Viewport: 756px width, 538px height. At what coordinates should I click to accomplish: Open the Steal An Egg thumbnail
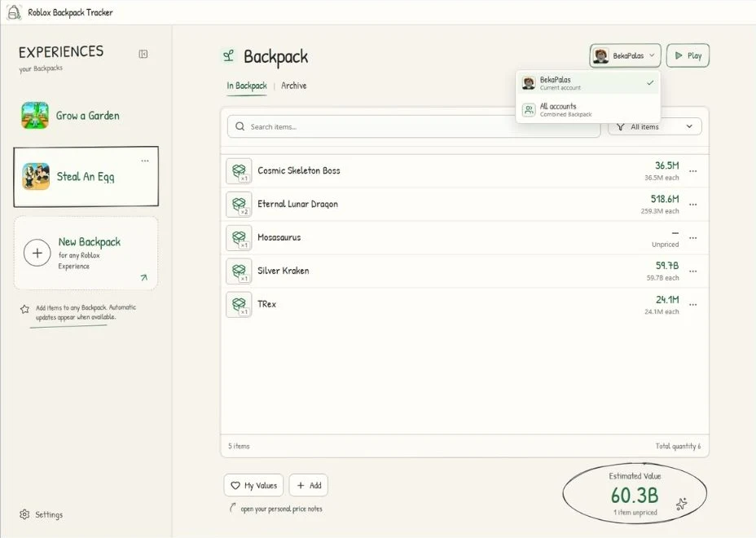(x=36, y=176)
